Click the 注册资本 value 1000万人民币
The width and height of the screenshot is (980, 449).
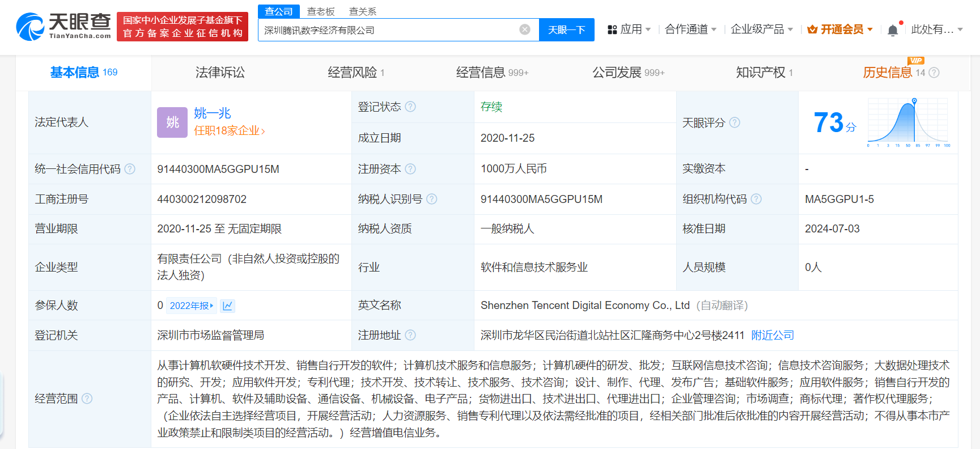[514, 169]
